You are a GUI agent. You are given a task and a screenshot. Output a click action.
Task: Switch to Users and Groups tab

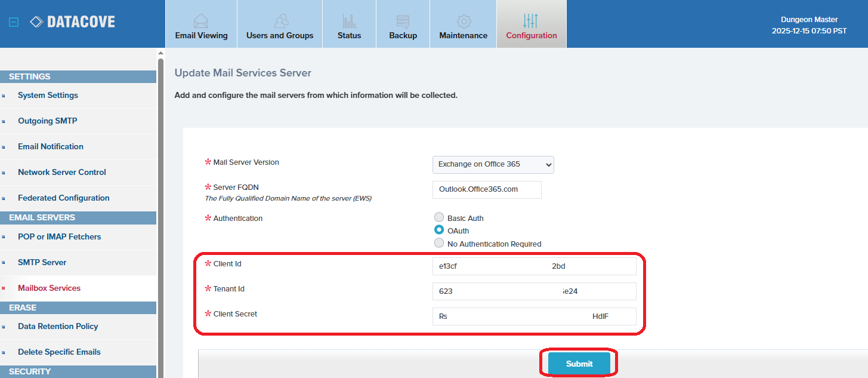click(280, 24)
